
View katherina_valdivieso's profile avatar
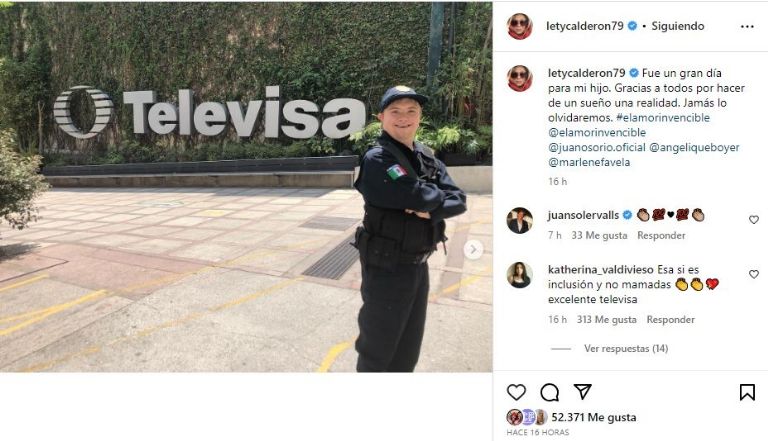[x=520, y=275]
